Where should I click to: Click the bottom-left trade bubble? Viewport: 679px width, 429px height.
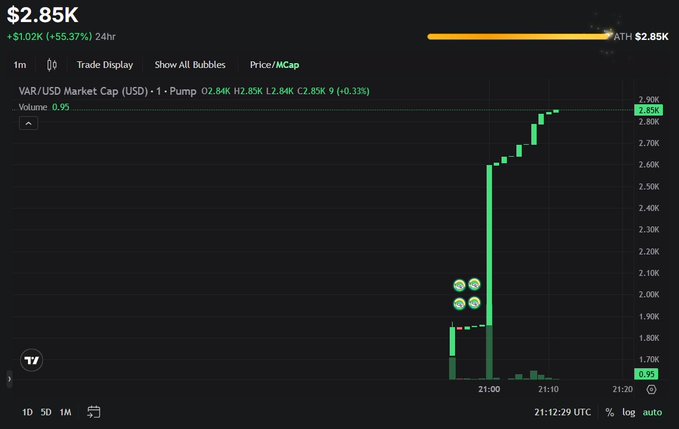click(459, 303)
